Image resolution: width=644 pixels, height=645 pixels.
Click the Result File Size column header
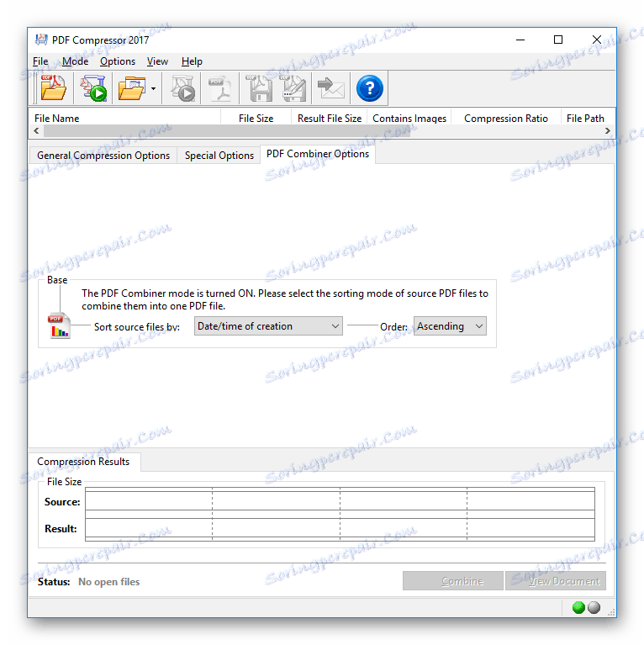click(x=330, y=118)
